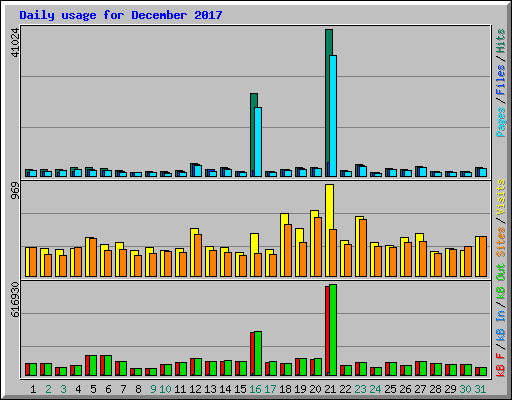Click the chart title 'Daily usage for December 2017'
Image resolution: width=512 pixels, height=400 pixels.
click(121, 15)
